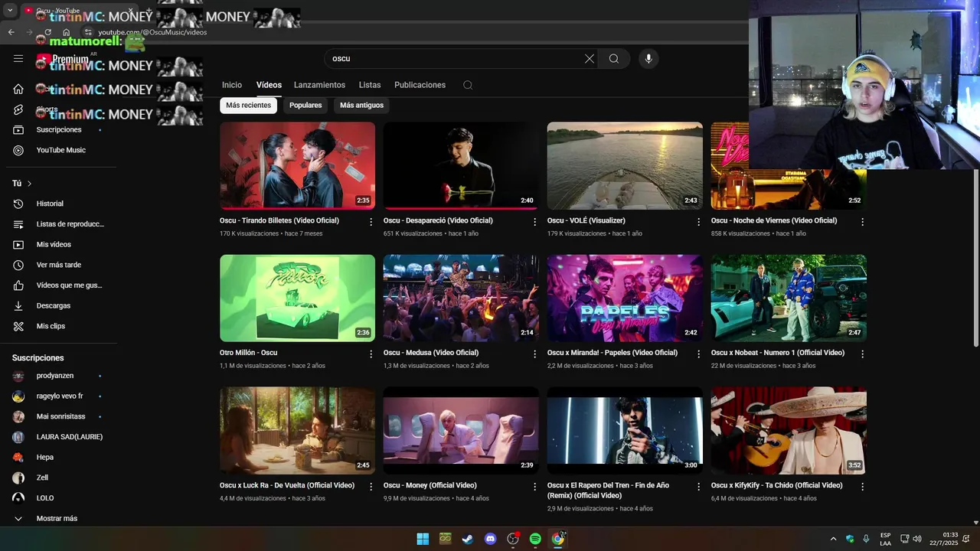This screenshot has width=980, height=551.
Task: Go back using browser back arrow
Action: pyautogui.click(x=11, y=32)
